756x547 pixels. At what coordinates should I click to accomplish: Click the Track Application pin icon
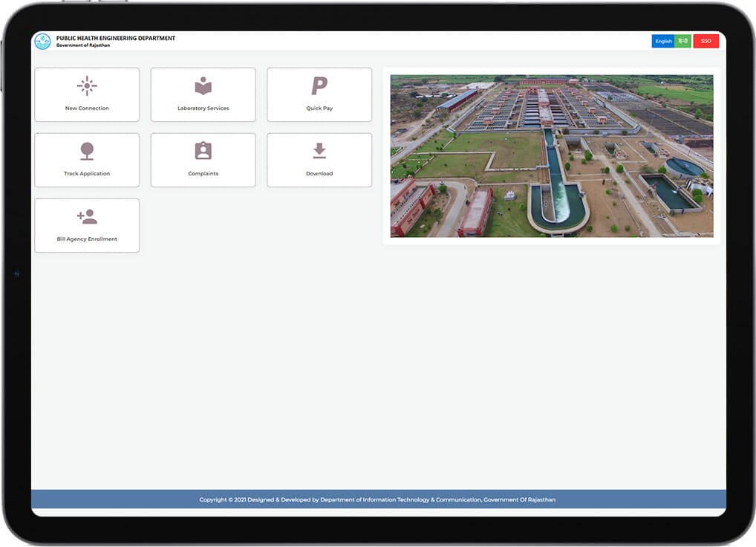(87, 152)
